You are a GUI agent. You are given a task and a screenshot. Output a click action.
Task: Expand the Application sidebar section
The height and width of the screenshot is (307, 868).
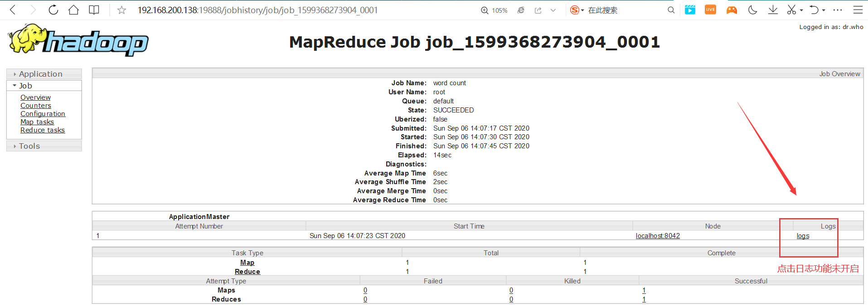[41, 74]
